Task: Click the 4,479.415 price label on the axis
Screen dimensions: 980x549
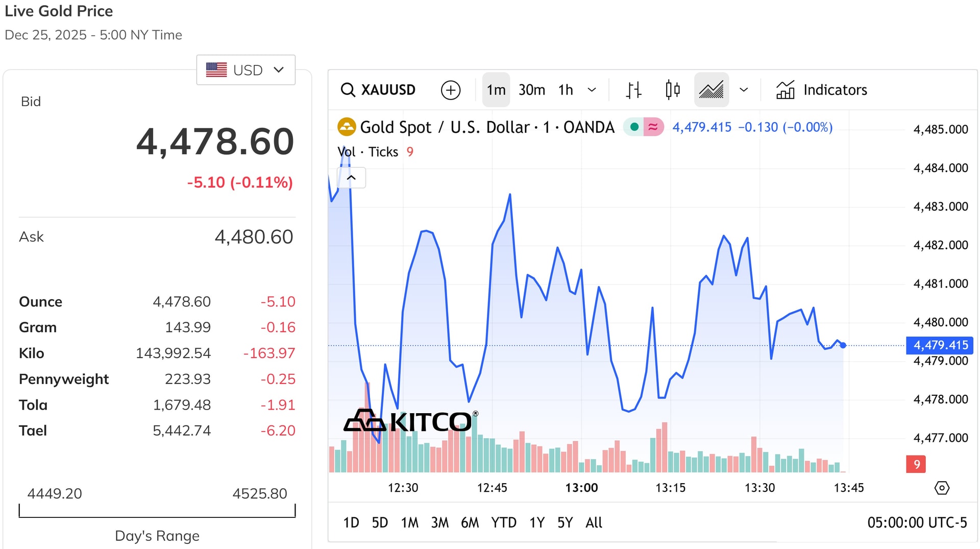Action: (x=939, y=345)
